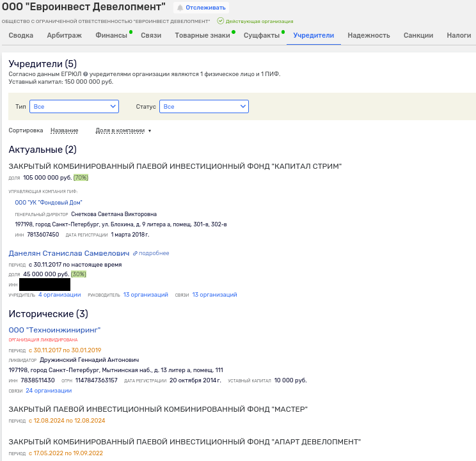Screen dimensions: 476x461
Task: Go to the Сущфакты tab
Action: 262,35
